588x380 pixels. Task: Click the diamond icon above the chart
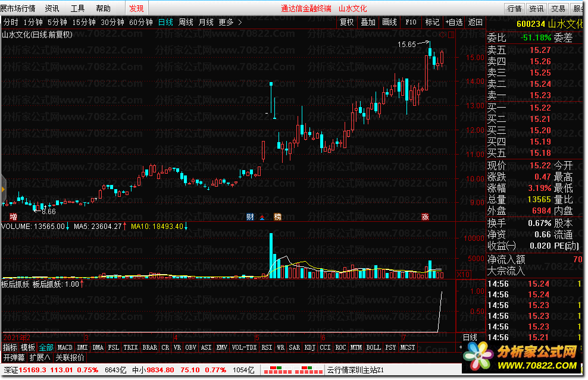click(443, 35)
